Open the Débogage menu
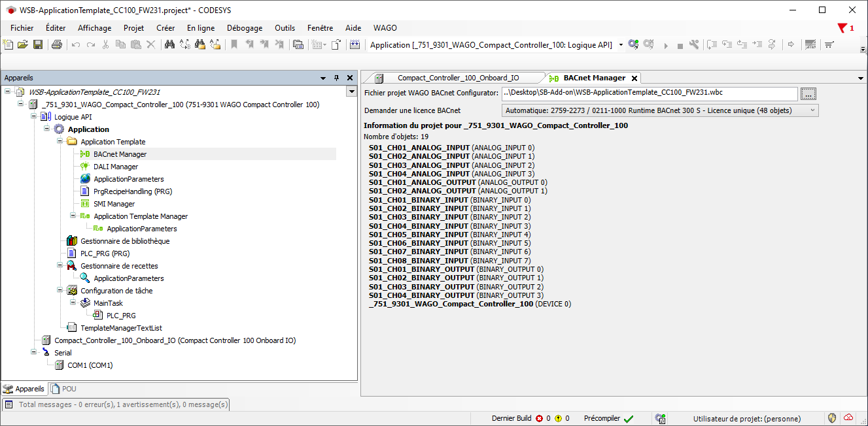Screen dimensions: 868x426 coord(245,28)
